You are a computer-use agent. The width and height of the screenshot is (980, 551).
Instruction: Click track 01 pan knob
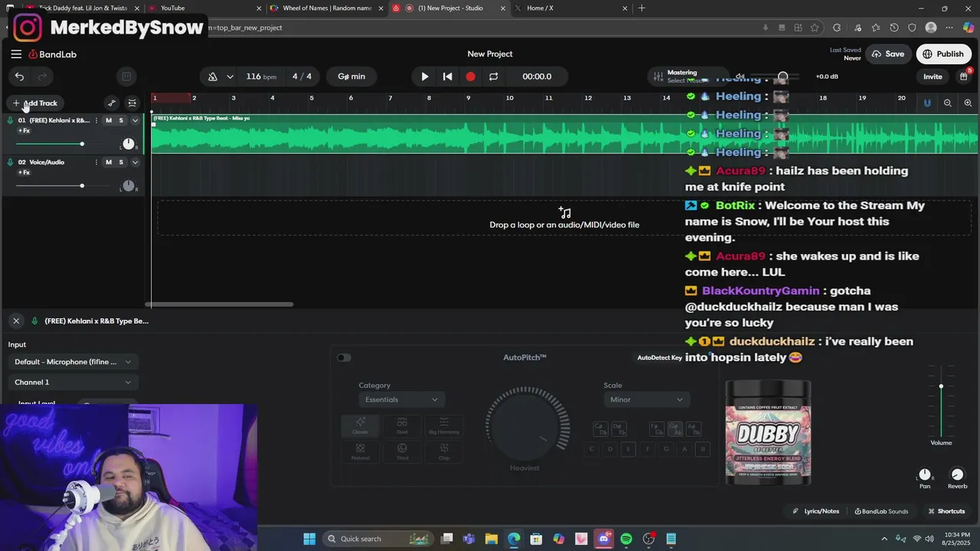point(129,144)
